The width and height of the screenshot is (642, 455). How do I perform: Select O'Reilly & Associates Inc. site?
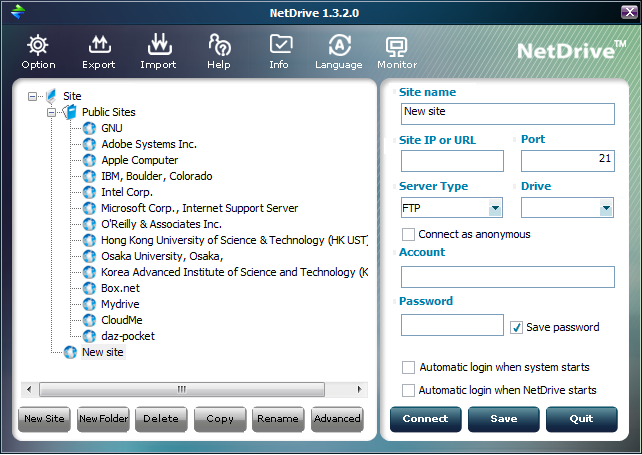[x=161, y=224]
